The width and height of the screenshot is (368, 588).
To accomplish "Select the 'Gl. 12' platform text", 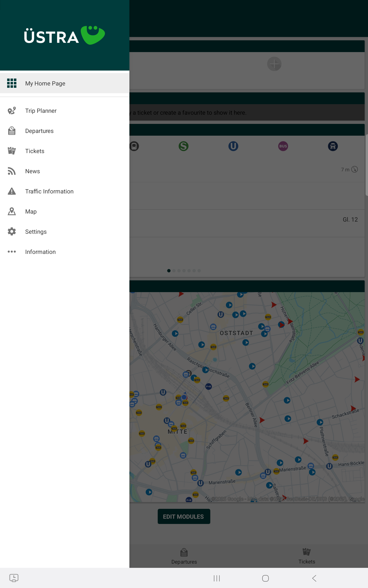I will click(x=350, y=219).
